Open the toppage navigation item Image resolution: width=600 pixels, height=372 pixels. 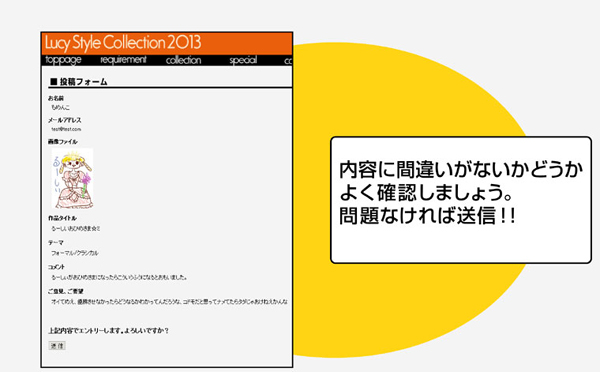(63, 60)
